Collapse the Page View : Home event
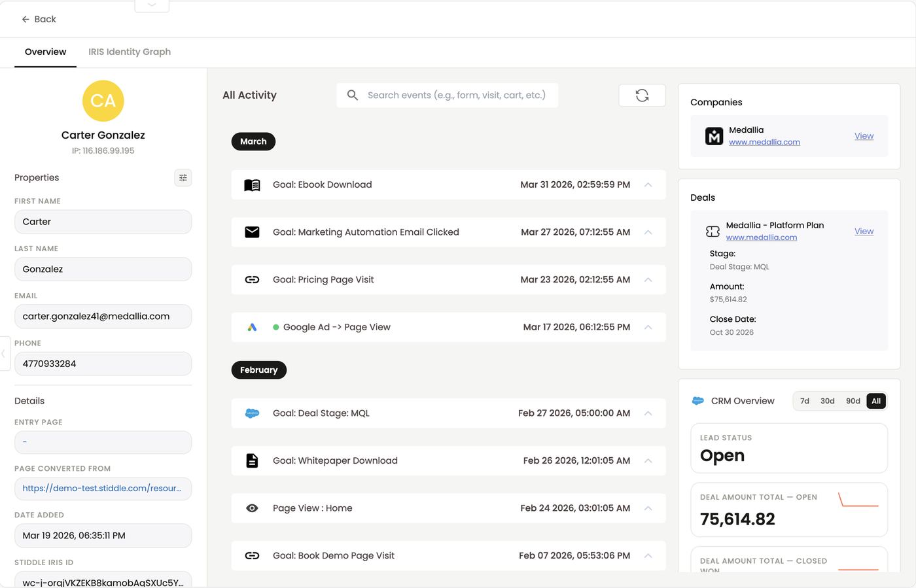This screenshot has width=916, height=588. click(x=648, y=508)
